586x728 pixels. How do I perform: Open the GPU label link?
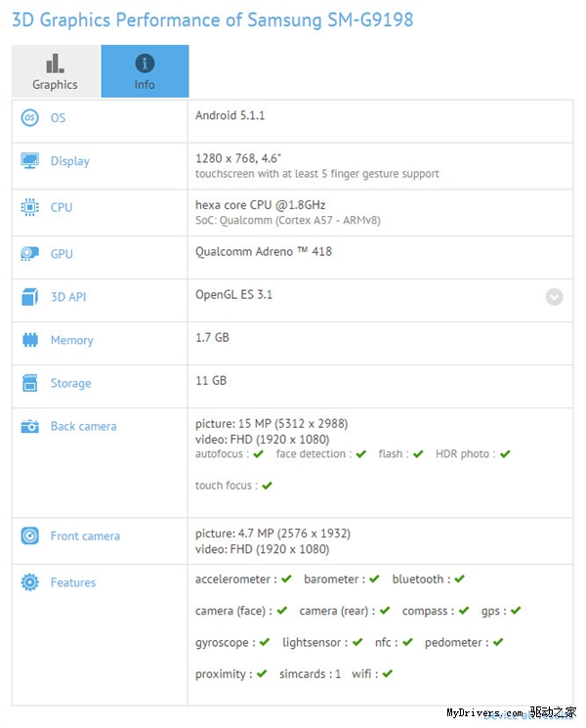pos(62,254)
